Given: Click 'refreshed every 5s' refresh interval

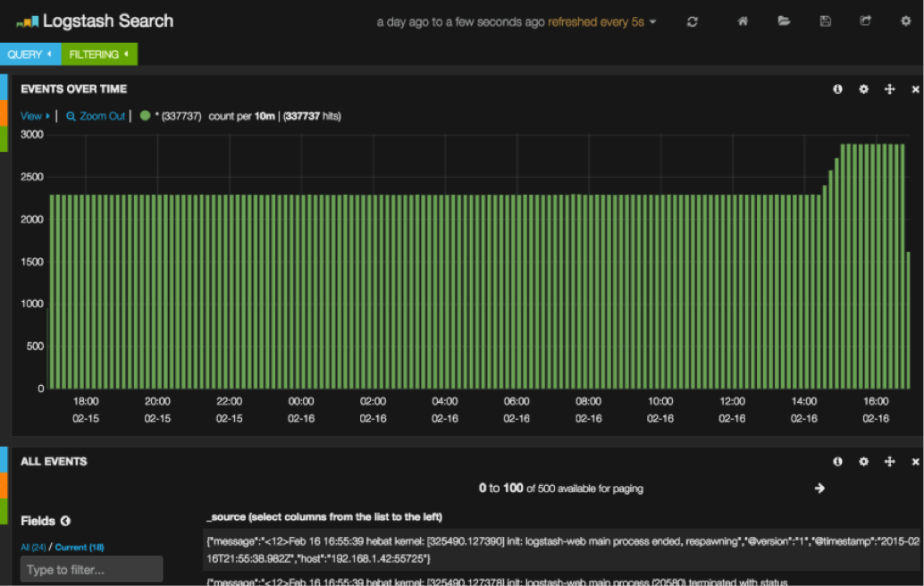Looking at the screenshot, I should click(x=596, y=21).
